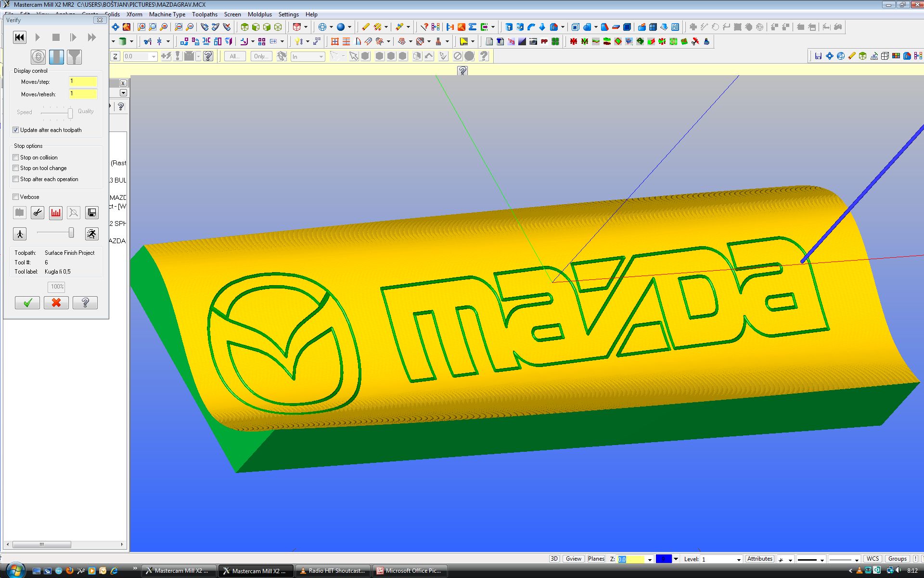The width and height of the screenshot is (924, 578).
Task: Click the red PP toolbar icon
Action: (544, 41)
